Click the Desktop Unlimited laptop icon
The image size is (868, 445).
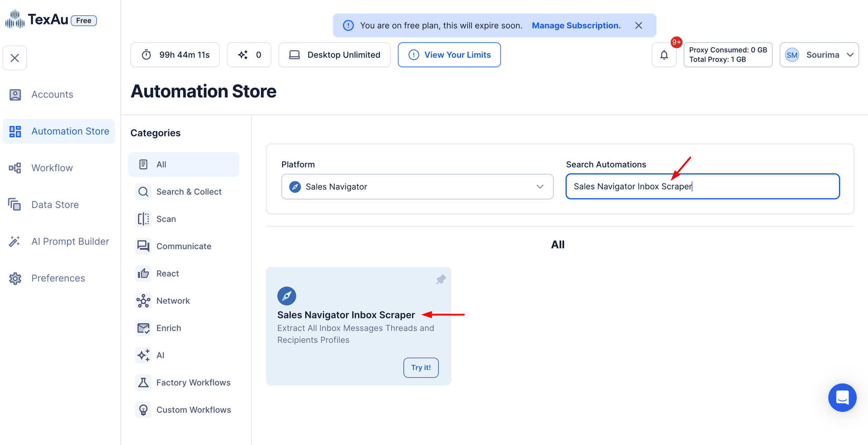(295, 55)
